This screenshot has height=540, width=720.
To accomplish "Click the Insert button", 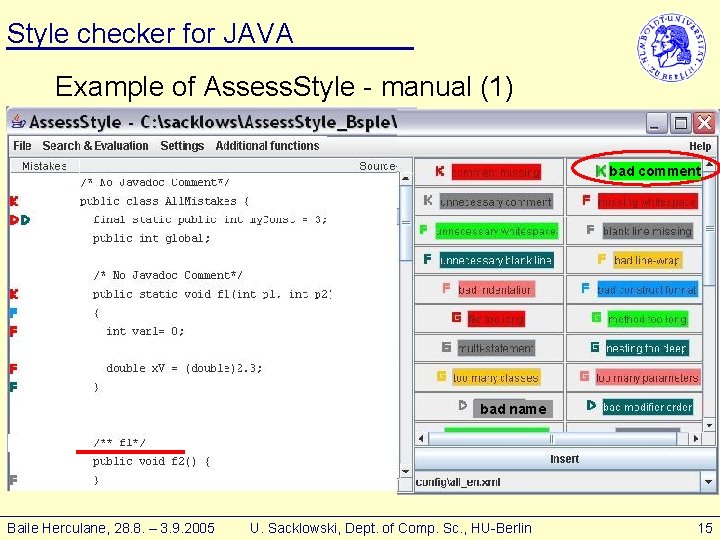I will pos(564,459).
